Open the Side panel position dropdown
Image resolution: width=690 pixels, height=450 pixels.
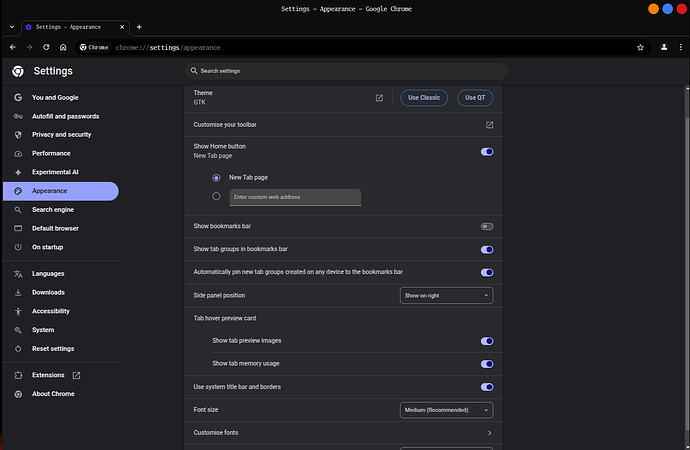click(x=446, y=296)
